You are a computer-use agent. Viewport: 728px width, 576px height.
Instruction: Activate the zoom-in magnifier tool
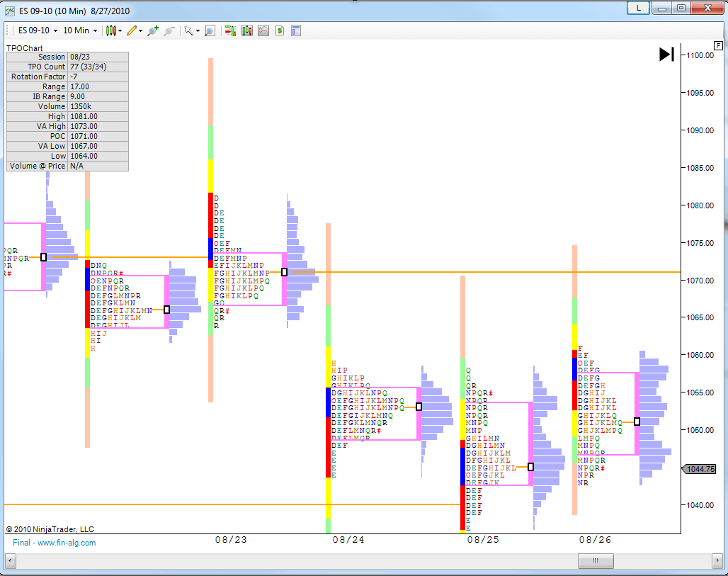click(x=153, y=30)
